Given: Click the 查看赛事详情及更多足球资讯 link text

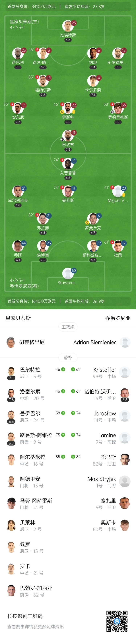Looking at the screenshot, I should pos(35,627).
